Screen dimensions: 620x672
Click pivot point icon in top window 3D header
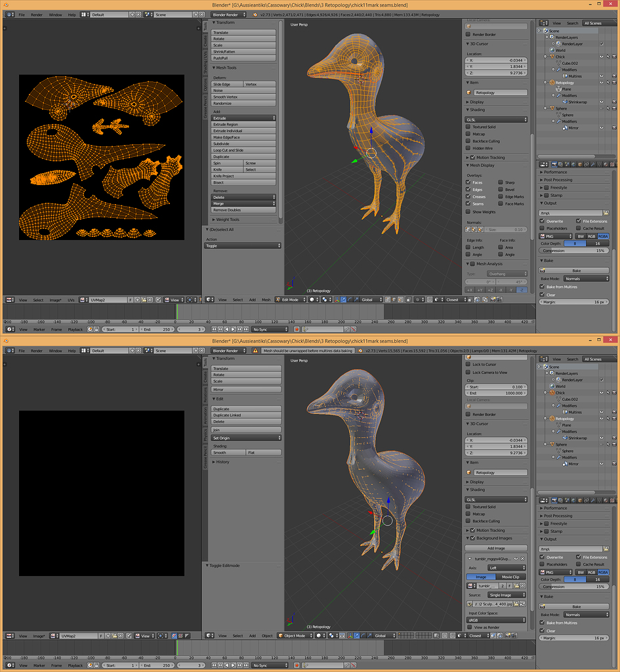[x=327, y=299]
